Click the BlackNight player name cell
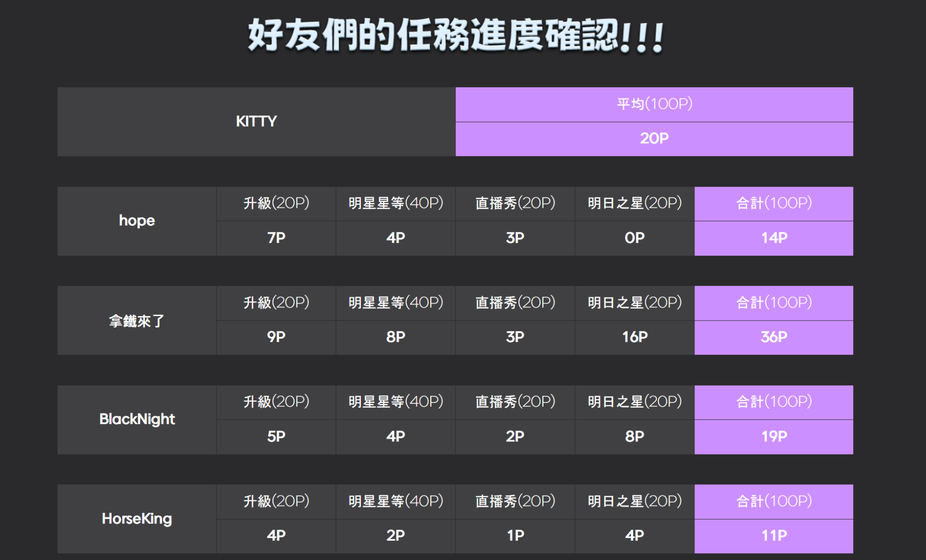Viewport: 926px width, 560px height. 137,419
